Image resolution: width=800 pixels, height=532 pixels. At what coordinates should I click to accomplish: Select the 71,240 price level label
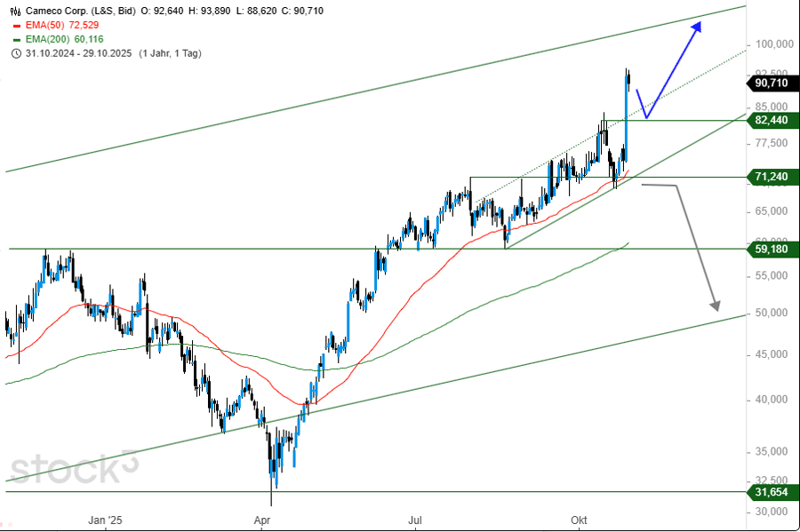[771, 177]
